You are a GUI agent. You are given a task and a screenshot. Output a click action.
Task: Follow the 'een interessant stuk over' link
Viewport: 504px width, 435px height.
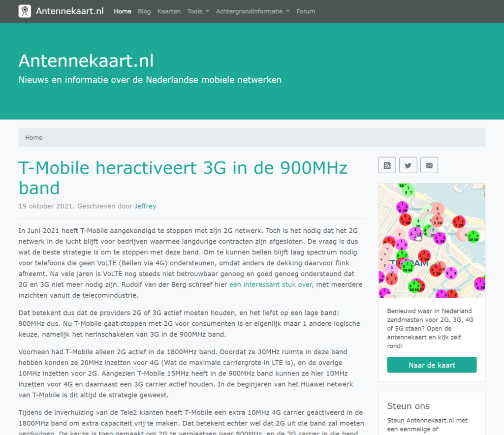tap(270, 284)
